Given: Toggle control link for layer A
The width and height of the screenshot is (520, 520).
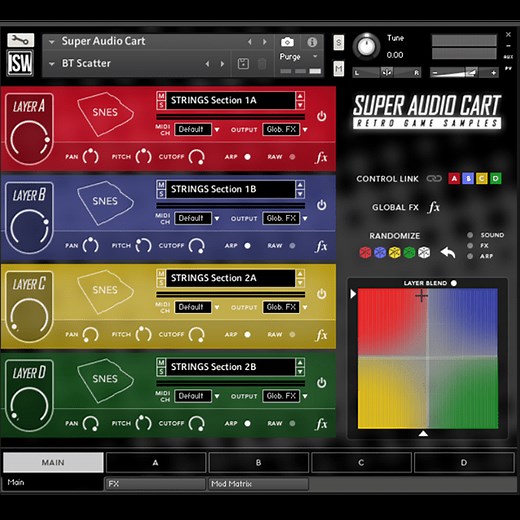Looking at the screenshot, I should [x=454, y=179].
